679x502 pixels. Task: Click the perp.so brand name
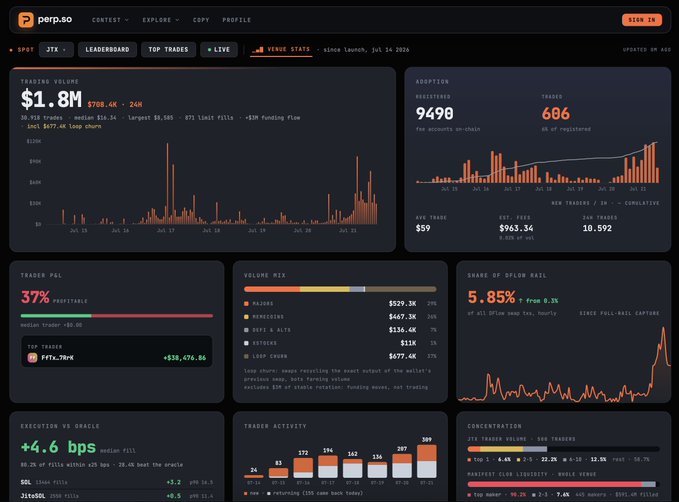55,19
